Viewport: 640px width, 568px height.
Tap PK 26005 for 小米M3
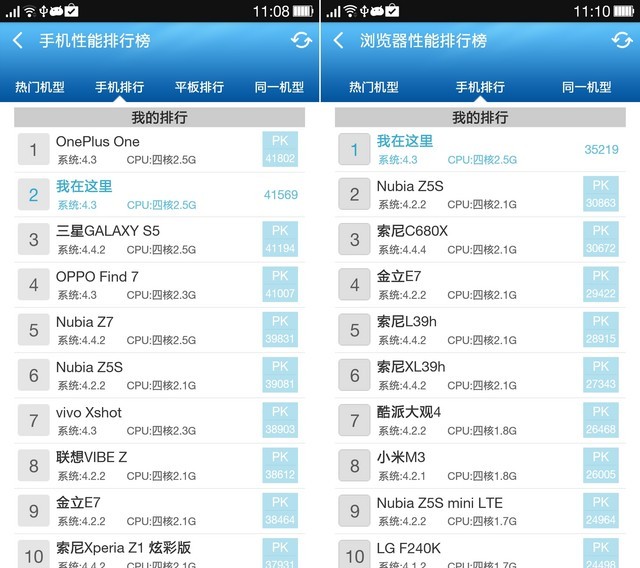coord(601,466)
